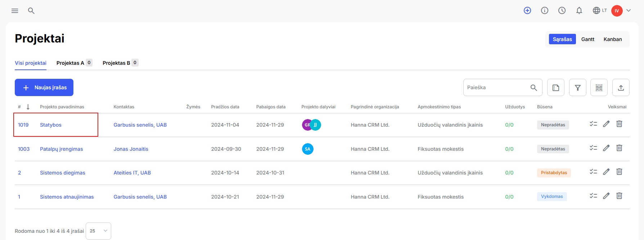
Task: Open the Statybos project
Action: pos(51,125)
